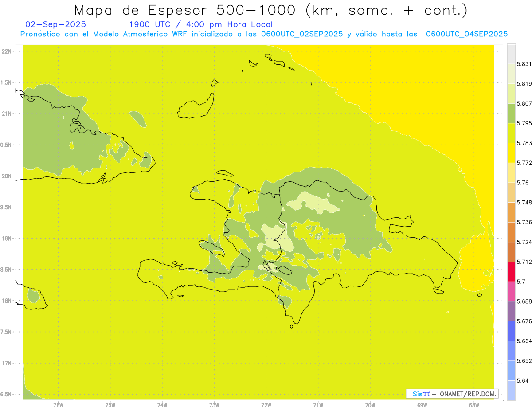Image resolution: width=532 pixels, height=411 pixels.
Task: Click the '22N' latitude label
Action: (x=7, y=51)
